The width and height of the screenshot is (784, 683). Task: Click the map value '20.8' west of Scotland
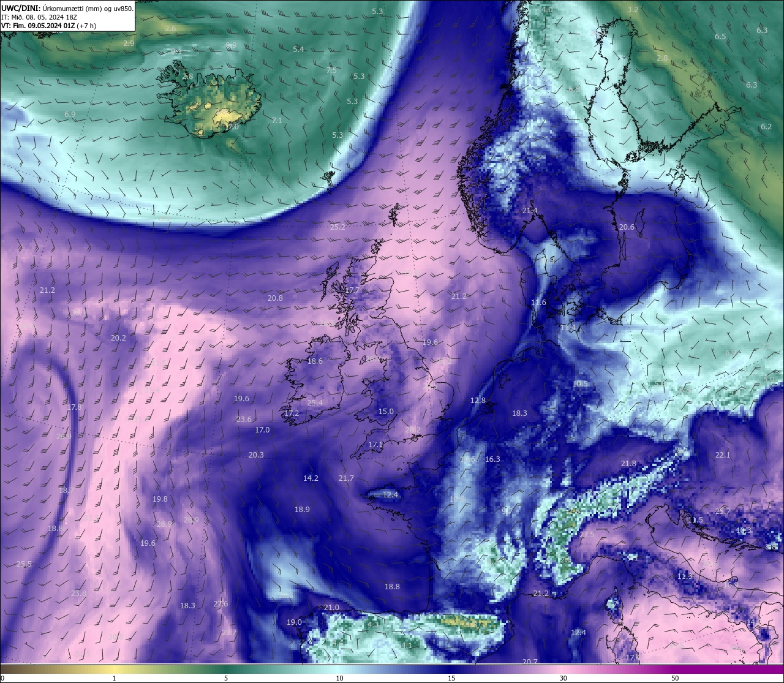pyautogui.click(x=275, y=298)
